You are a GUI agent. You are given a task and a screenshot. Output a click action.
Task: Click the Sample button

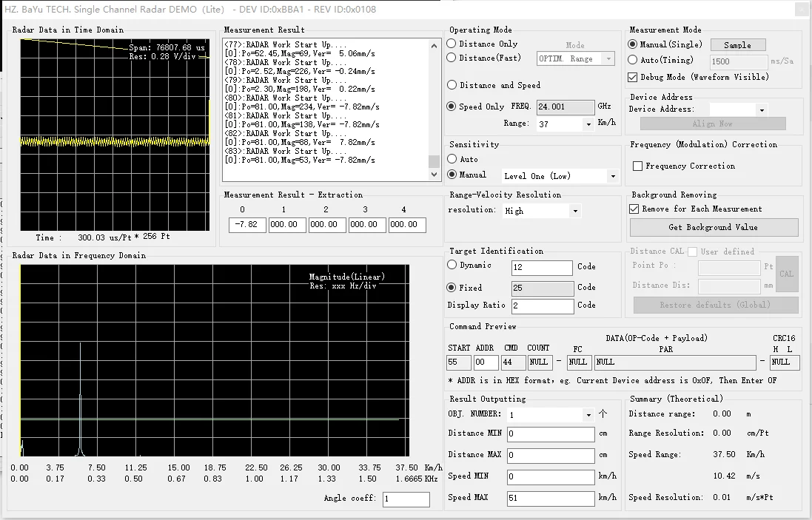[737, 45]
